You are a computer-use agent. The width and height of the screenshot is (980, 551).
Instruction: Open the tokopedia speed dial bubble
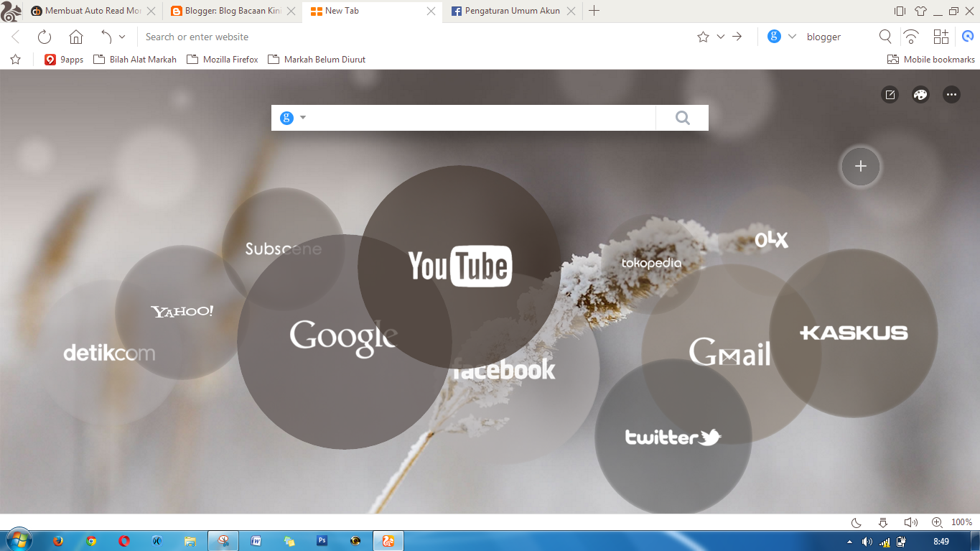[x=652, y=263]
